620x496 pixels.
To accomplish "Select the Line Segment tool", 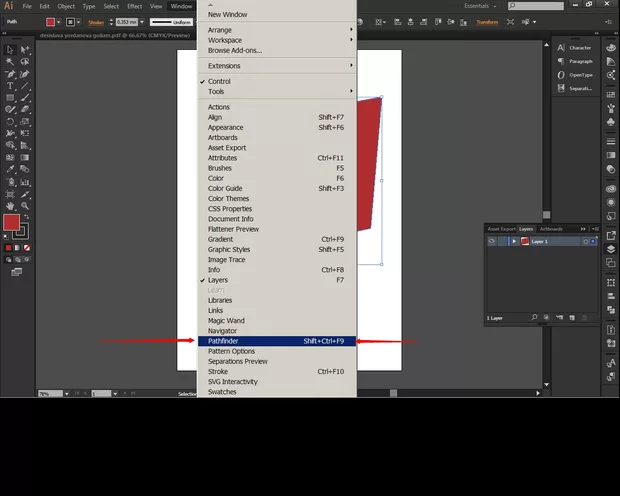I will 25,86.
